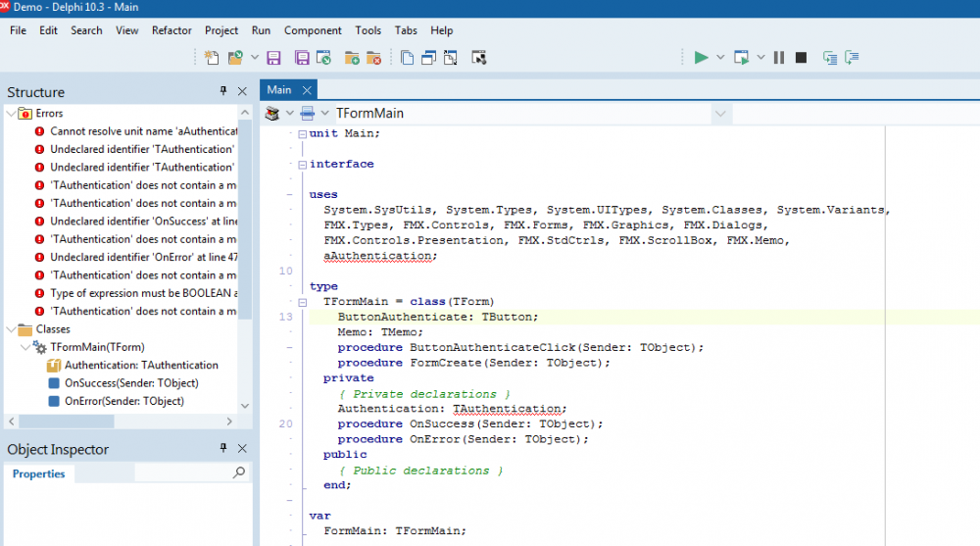
Task: Open dropdown arrow beside the section navigation icon
Action: tap(289, 113)
